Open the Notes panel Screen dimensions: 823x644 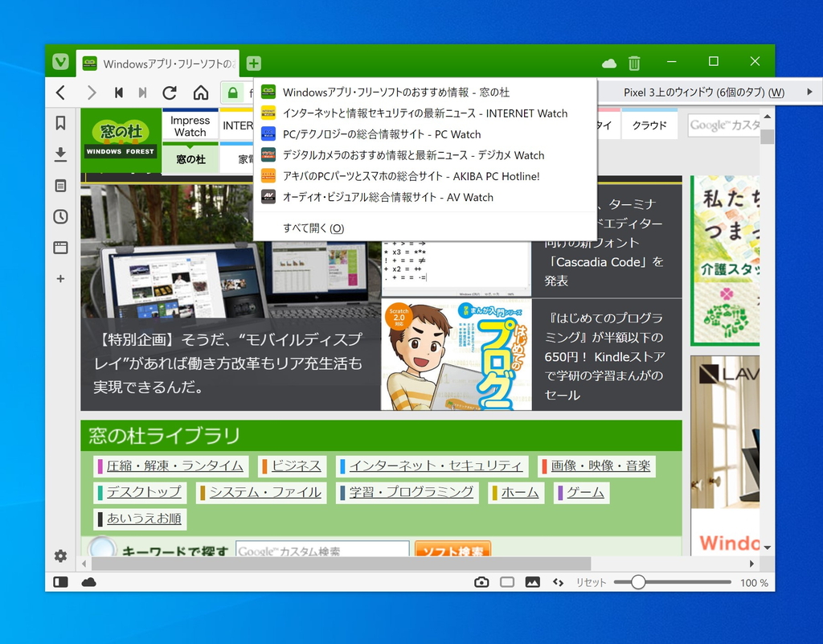[60, 185]
